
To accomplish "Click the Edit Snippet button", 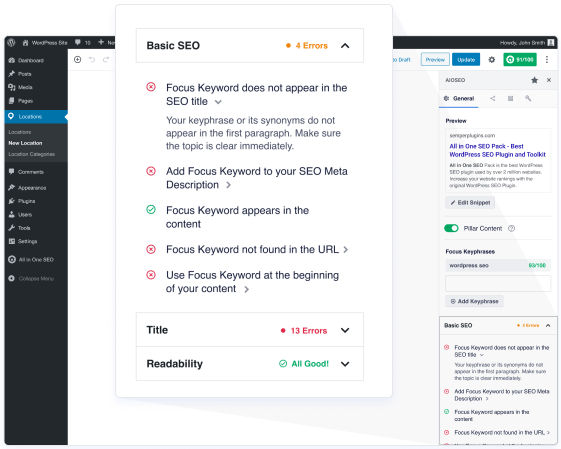I will coord(470,202).
